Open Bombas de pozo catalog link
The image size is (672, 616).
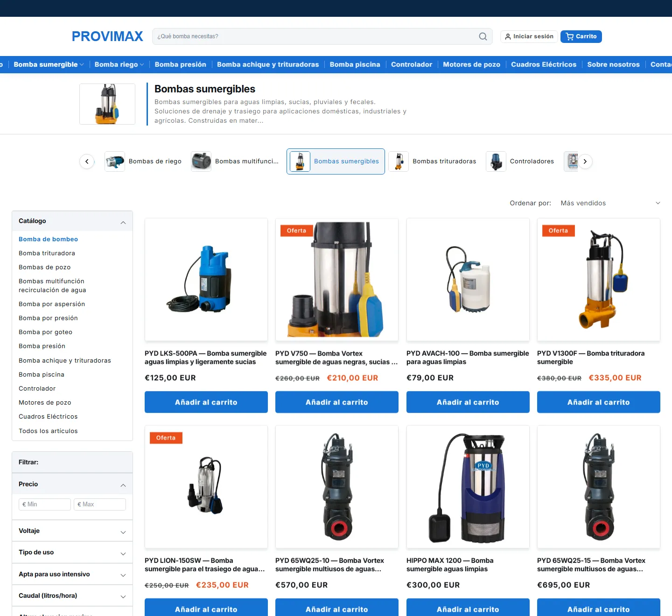[x=45, y=267]
